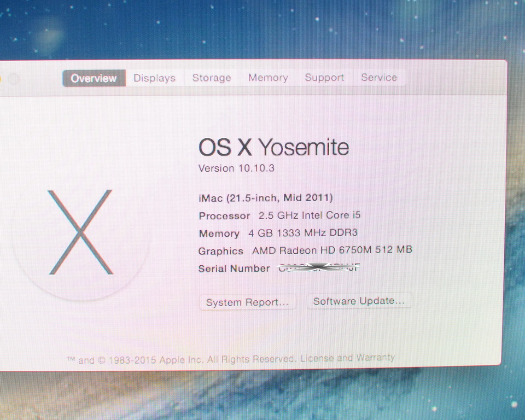The image size is (525, 420).
Task: Click the Memory label in the spec list
Action: [219, 234]
